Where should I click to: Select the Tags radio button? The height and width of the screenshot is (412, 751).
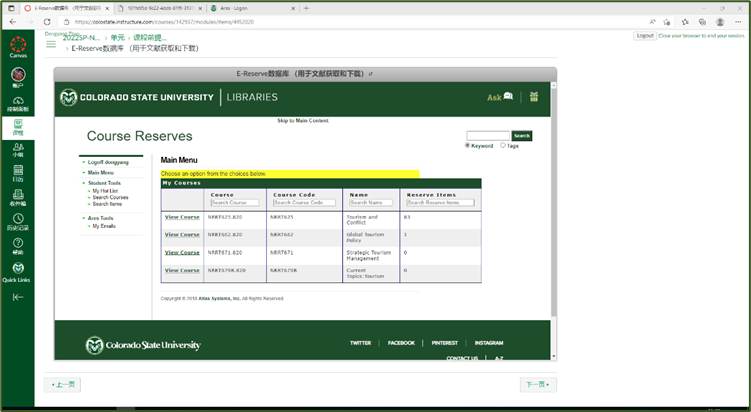tap(503, 145)
